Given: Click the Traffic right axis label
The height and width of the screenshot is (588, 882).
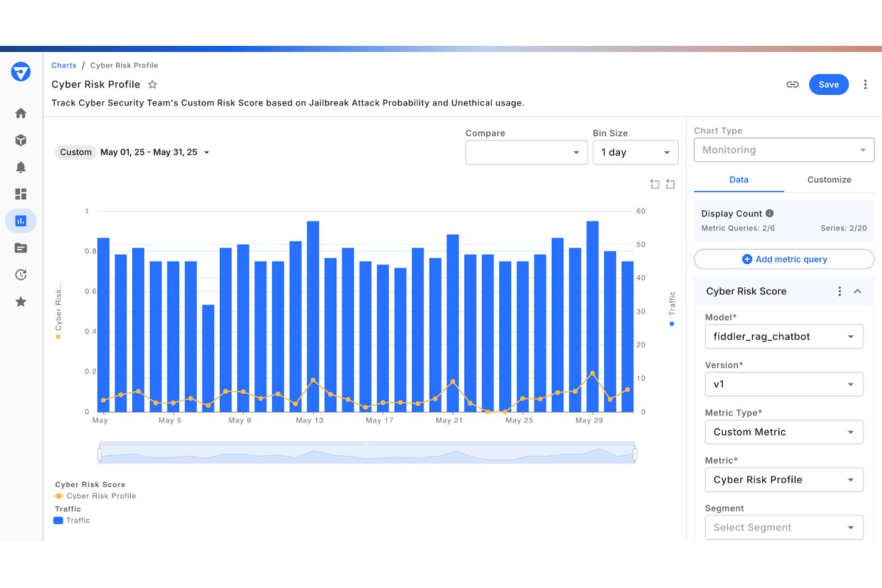Looking at the screenshot, I should [672, 303].
